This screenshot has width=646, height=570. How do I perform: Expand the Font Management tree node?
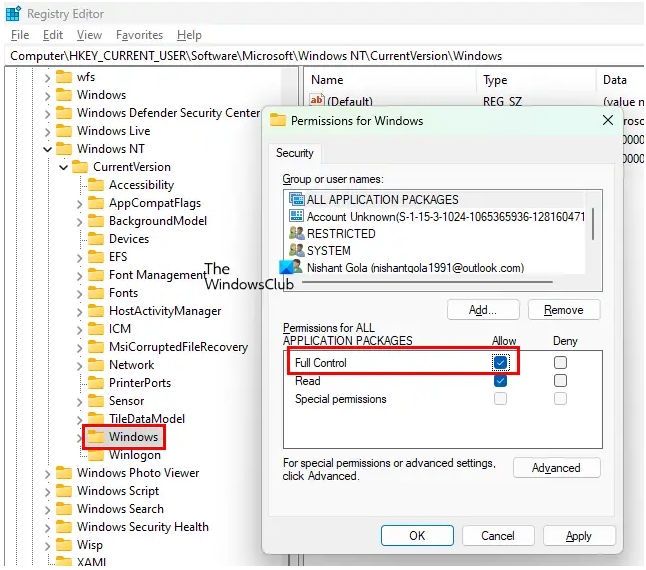coord(80,276)
